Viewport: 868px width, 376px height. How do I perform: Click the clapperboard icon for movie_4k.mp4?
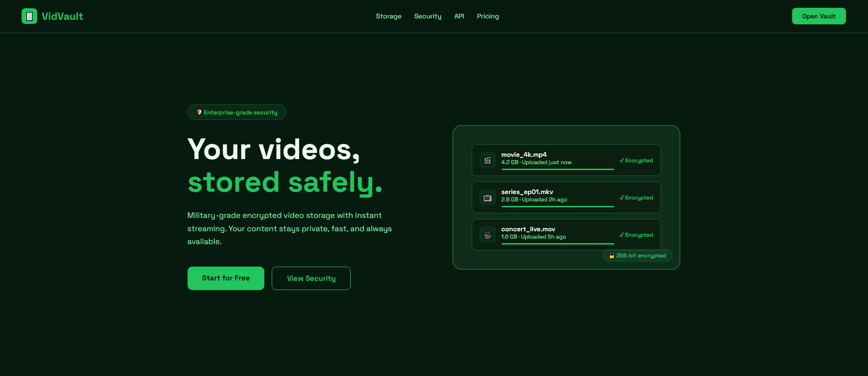pos(488,160)
